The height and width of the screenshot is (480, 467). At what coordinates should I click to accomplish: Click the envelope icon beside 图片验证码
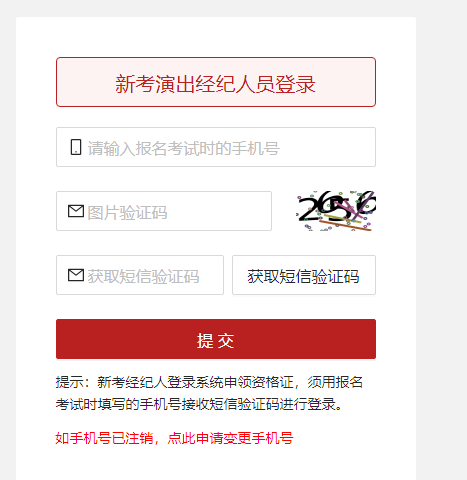click(76, 211)
